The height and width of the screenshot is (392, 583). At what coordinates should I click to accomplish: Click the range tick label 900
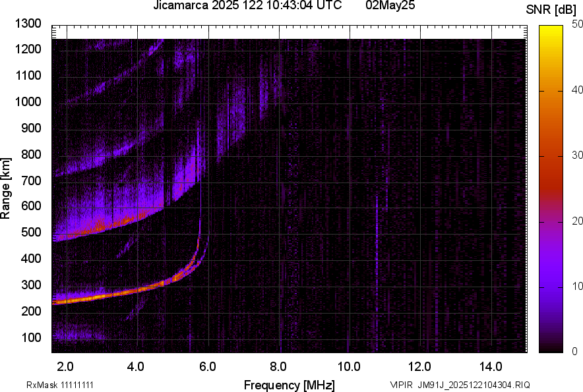pyautogui.click(x=31, y=128)
